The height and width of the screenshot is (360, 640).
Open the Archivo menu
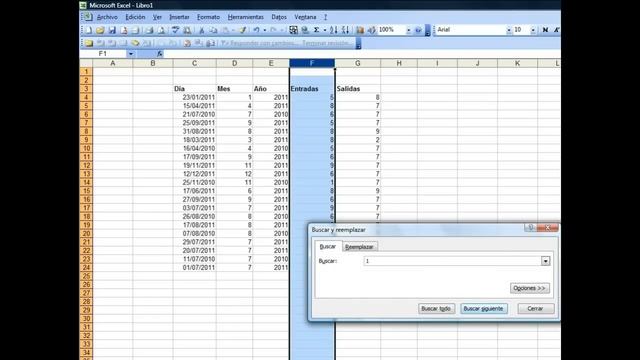coord(107,17)
